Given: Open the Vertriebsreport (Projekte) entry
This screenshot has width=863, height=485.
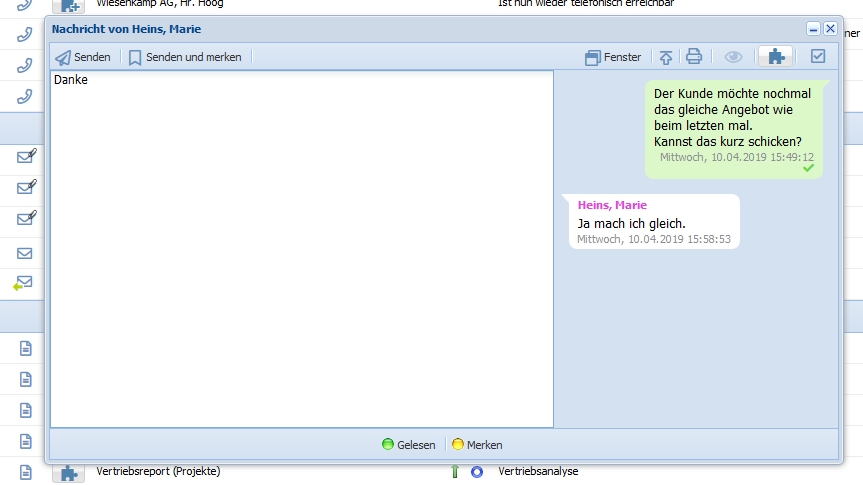Looking at the screenshot, I should [158, 471].
